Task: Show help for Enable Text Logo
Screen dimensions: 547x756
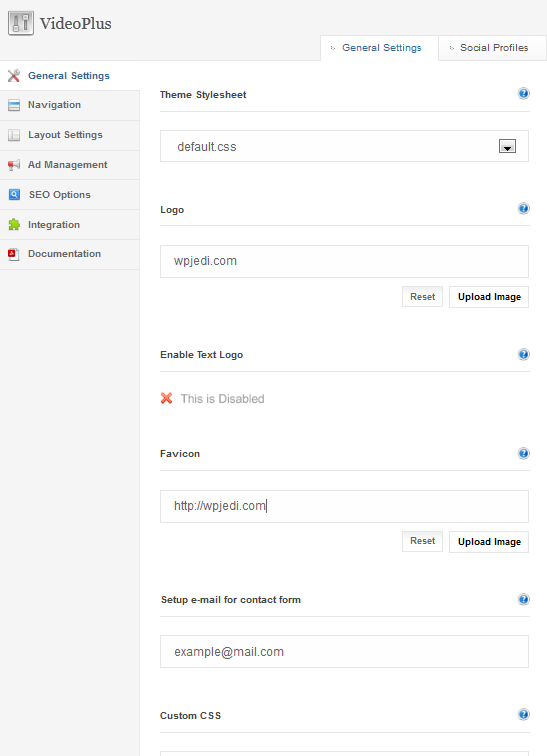Action: click(523, 354)
